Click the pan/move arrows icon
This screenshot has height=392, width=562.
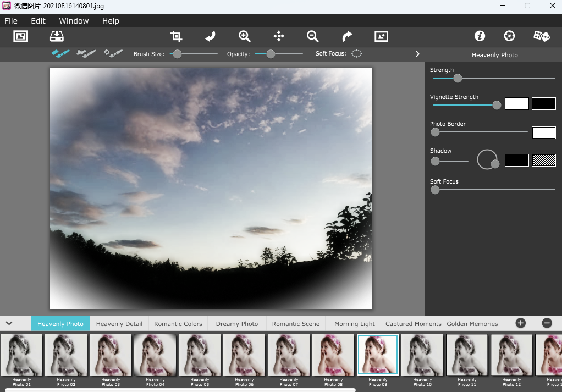pyautogui.click(x=279, y=36)
